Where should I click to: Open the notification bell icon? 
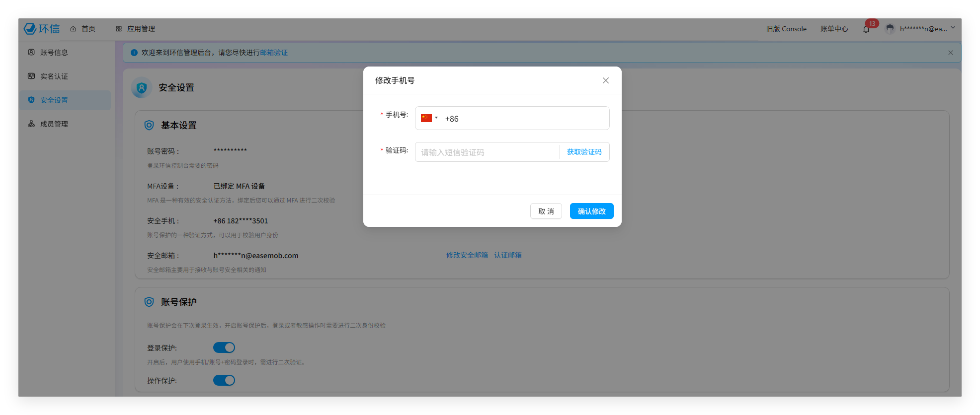pyautogui.click(x=866, y=29)
